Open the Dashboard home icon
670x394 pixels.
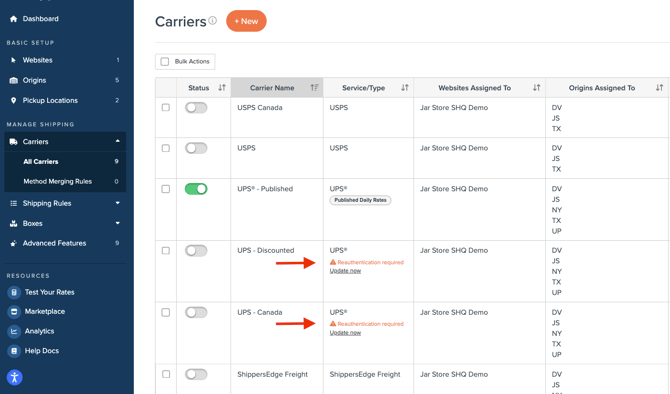[x=13, y=19]
